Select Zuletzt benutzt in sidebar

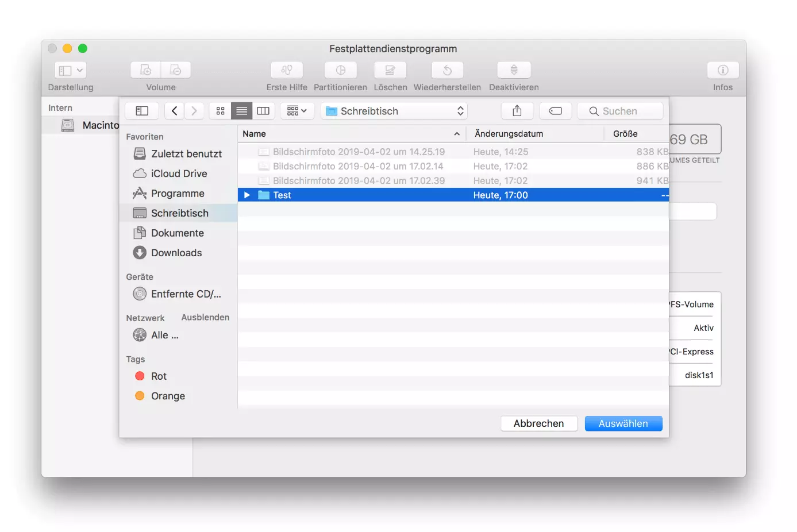[x=179, y=154]
